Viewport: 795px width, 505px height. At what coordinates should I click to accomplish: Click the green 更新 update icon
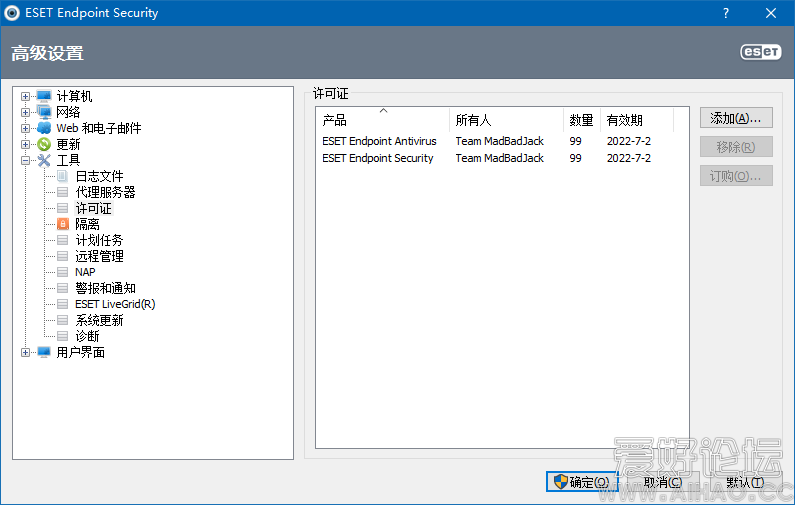coord(44,144)
